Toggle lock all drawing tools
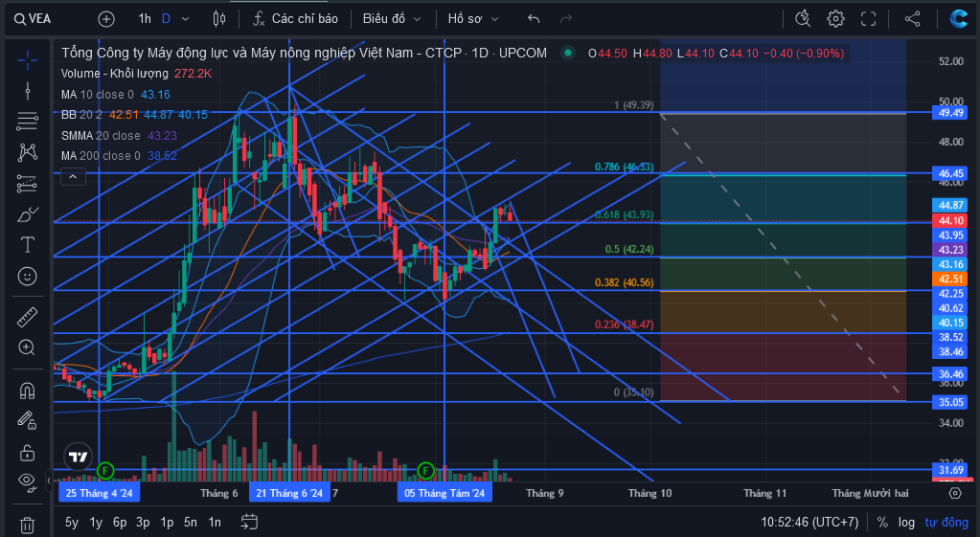The width and height of the screenshot is (980, 537). click(27, 452)
